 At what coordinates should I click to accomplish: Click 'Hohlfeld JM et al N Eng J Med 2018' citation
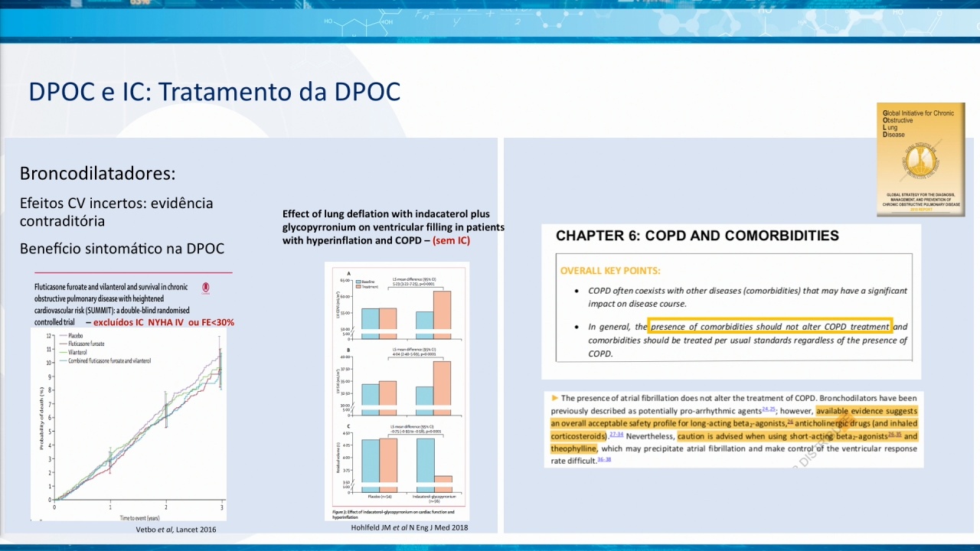click(409, 528)
